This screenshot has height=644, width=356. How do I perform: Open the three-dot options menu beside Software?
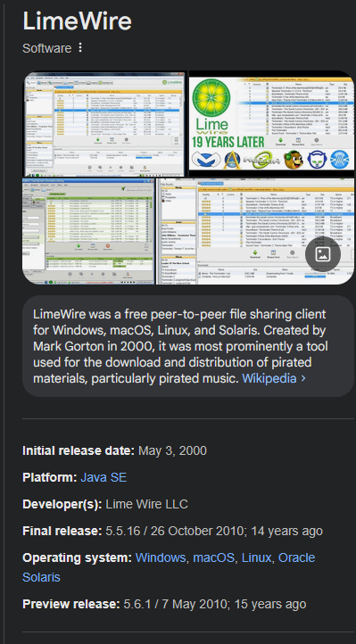(x=80, y=48)
